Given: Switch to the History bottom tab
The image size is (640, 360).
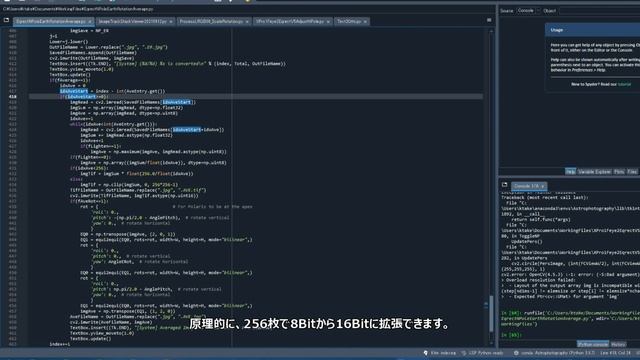Looking at the screenshot, I should coord(618,344).
